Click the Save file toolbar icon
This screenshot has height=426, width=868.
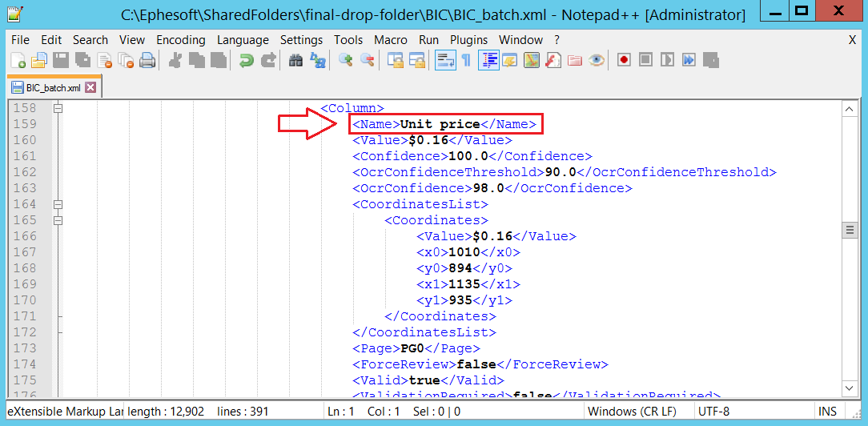(60, 60)
